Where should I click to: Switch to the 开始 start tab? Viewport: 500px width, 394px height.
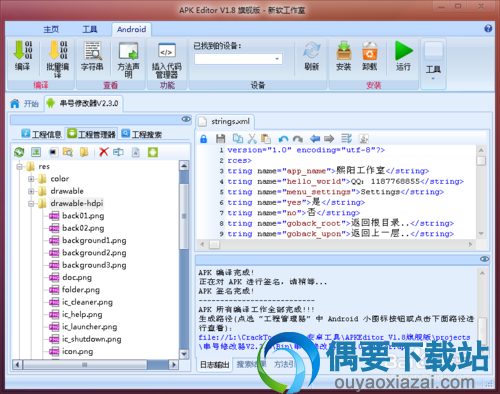pyautogui.click(x=25, y=104)
